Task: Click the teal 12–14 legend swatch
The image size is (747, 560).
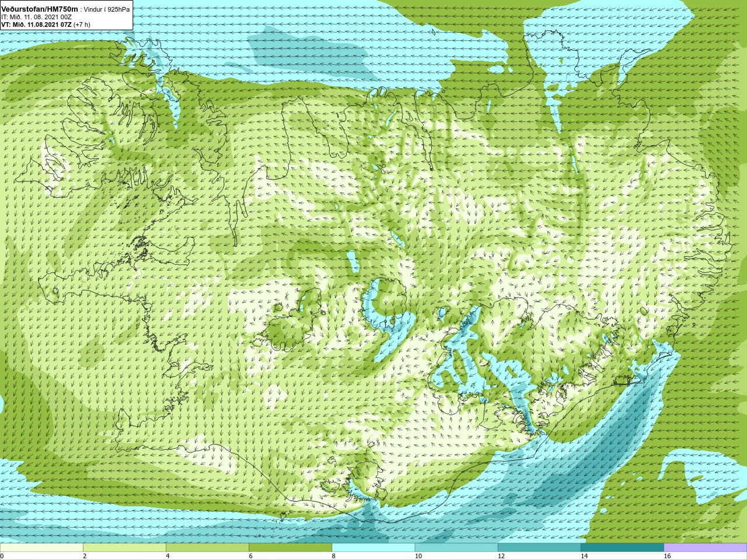Action: [539, 547]
